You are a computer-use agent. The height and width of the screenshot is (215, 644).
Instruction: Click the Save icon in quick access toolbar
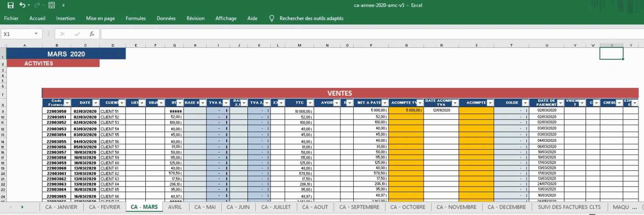[10, 6]
